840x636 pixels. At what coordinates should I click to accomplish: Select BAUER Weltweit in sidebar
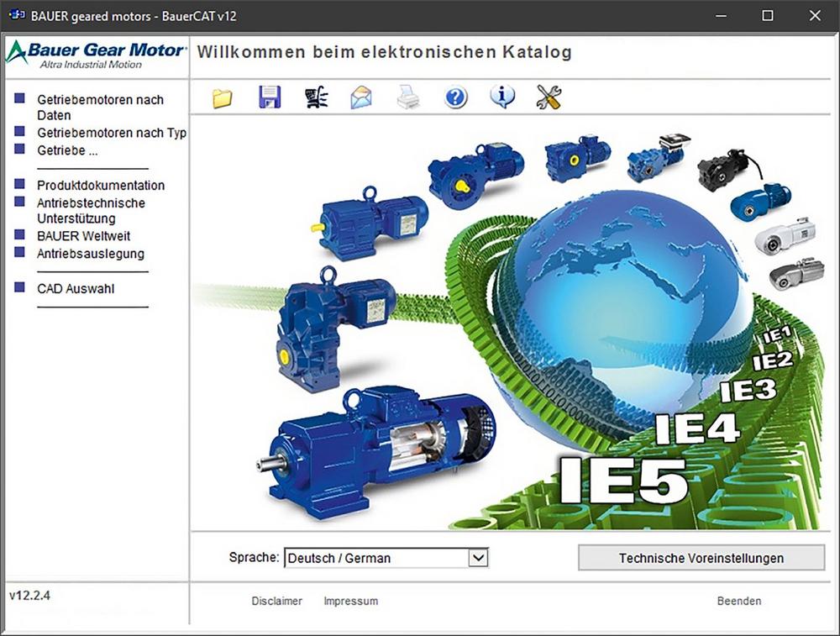[83, 236]
